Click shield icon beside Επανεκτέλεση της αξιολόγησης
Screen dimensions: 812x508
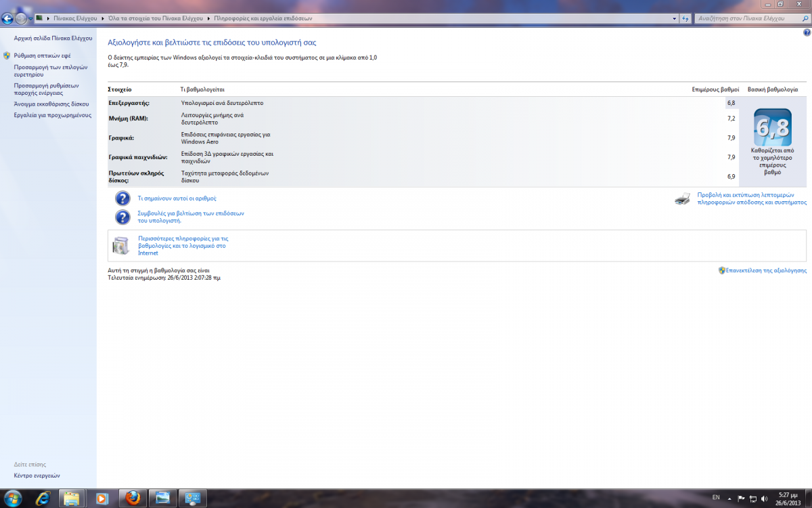[x=721, y=270]
